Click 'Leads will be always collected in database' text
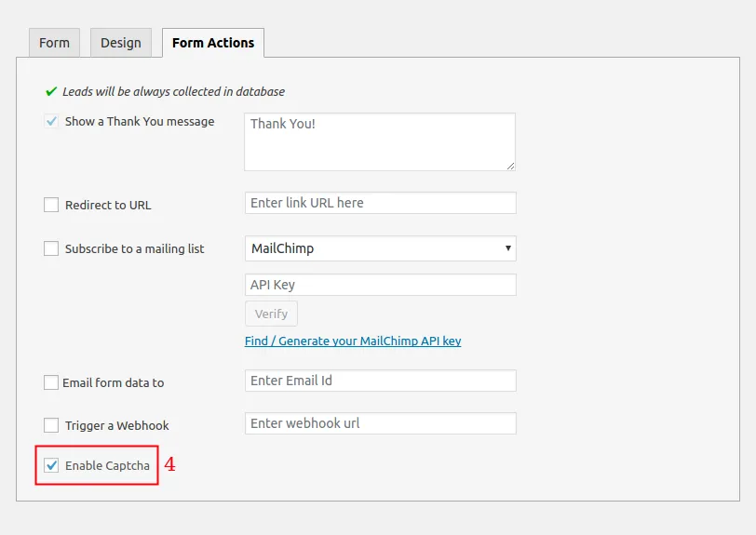This screenshot has height=535, width=756. click(x=173, y=91)
